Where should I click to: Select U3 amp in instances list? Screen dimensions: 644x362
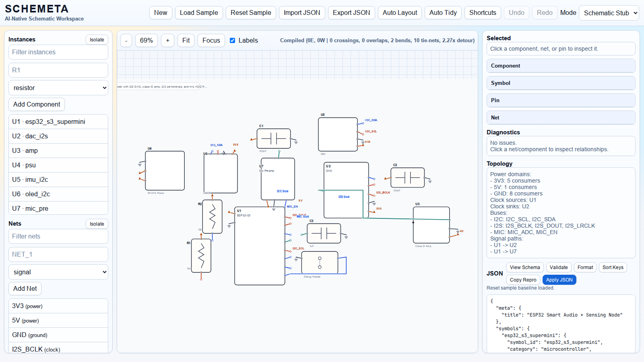[58, 150]
